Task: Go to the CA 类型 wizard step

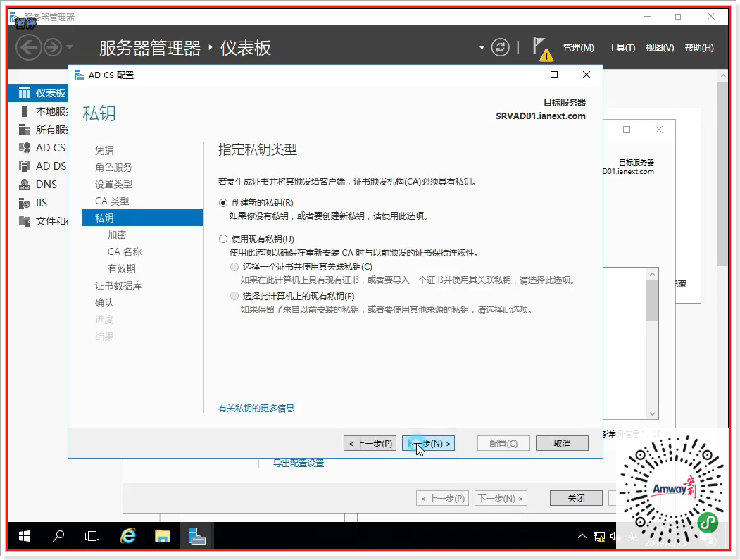Action: point(112,201)
